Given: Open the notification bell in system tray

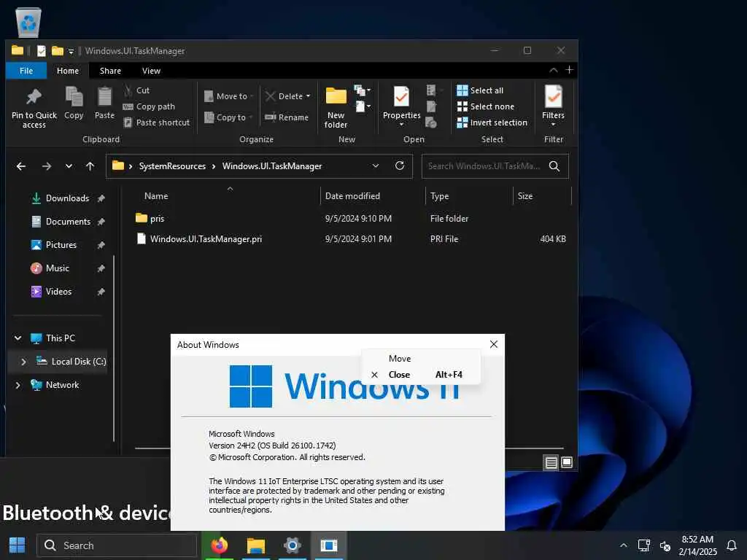Looking at the screenshot, I should tap(732, 545).
